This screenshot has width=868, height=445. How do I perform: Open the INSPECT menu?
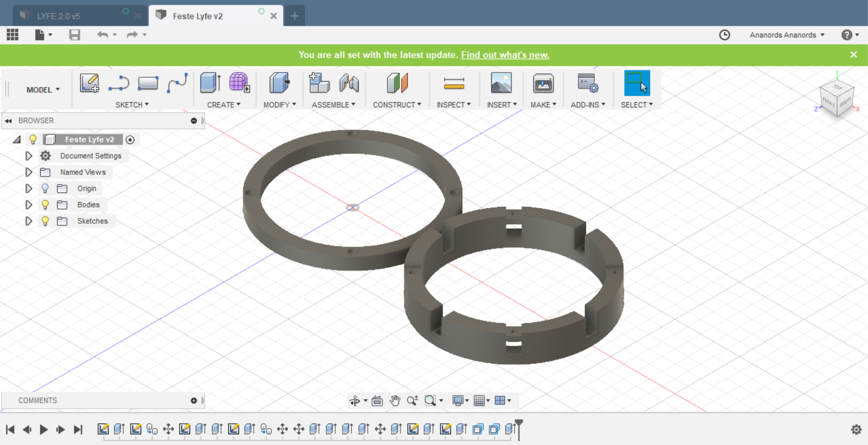pyautogui.click(x=454, y=105)
